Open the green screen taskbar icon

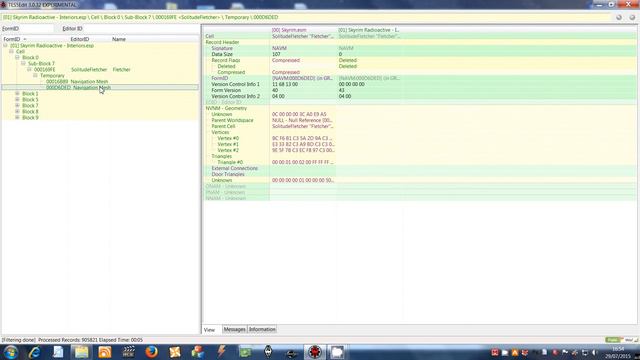click(245, 352)
